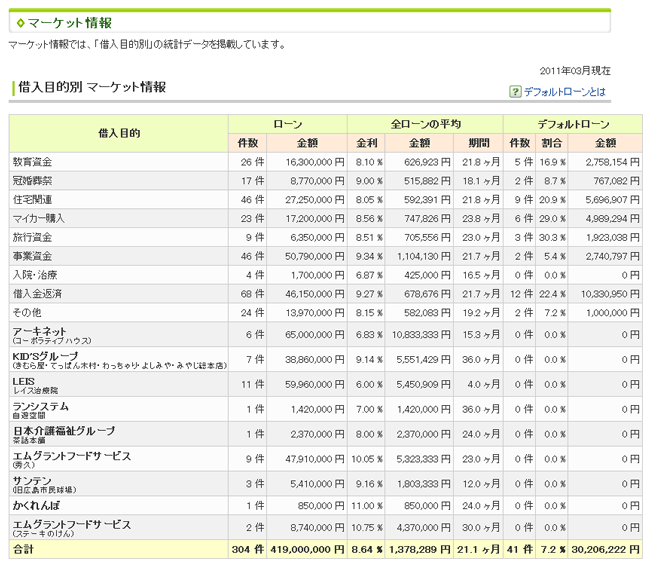Select the 合計 total row label
This screenshot has width=650, height=563.
tap(23, 550)
